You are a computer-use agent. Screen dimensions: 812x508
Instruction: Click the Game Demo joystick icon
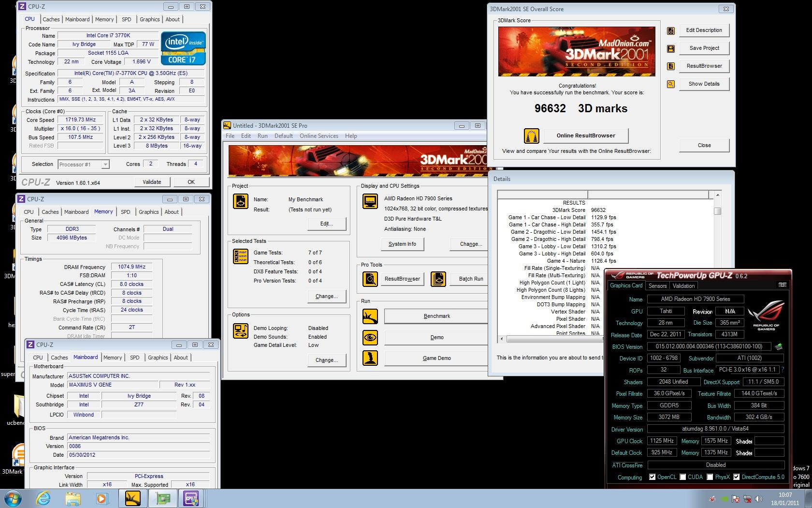pyautogui.click(x=370, y=358)
